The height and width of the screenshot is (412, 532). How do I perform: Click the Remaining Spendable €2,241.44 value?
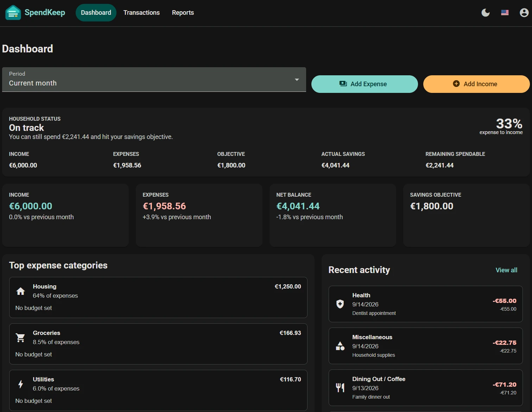(439, 165)
